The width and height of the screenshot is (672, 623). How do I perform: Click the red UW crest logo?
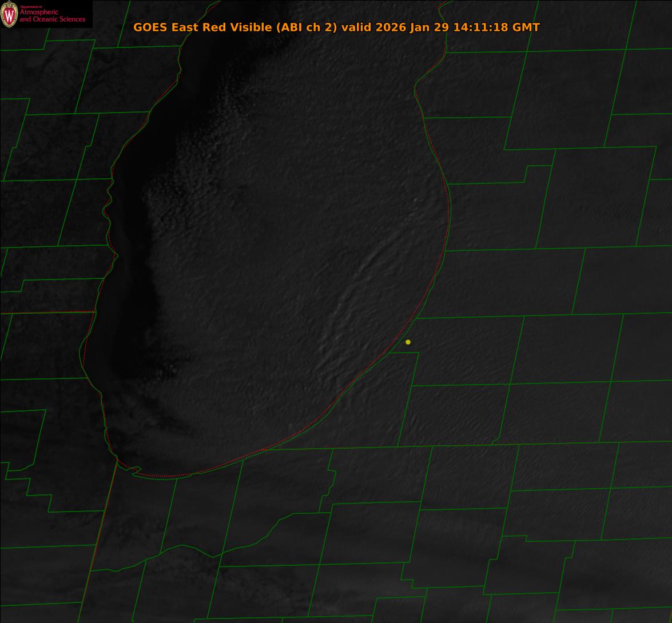click(x=9, y=14)
